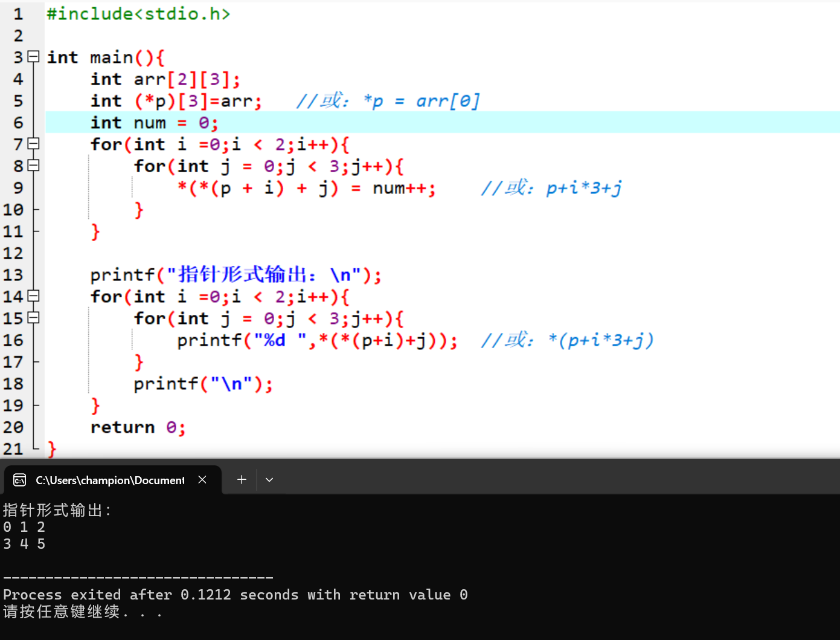Click terminal output row '3 4 5'
Viewport: 840px width, 640px height.
24,544
